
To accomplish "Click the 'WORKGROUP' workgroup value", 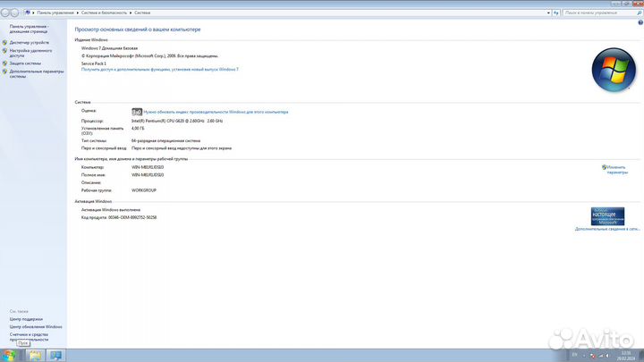I will point(144,190).
